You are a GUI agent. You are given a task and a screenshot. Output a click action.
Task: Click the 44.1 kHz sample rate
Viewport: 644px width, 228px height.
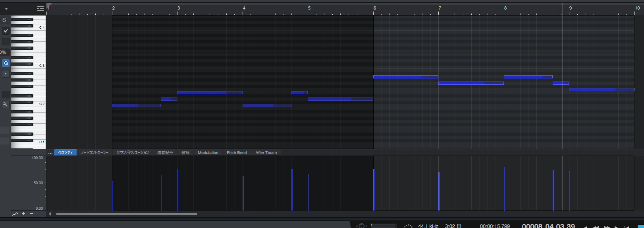click(x=428, y=226)
